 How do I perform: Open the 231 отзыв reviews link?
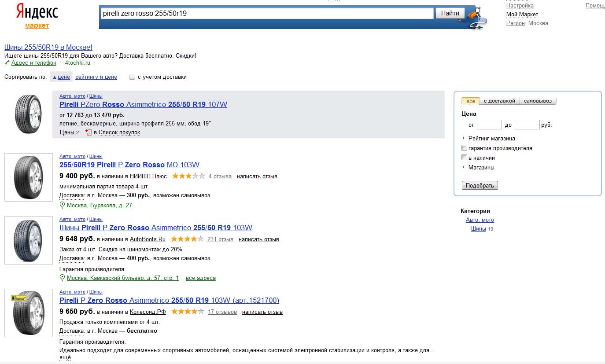220,239
